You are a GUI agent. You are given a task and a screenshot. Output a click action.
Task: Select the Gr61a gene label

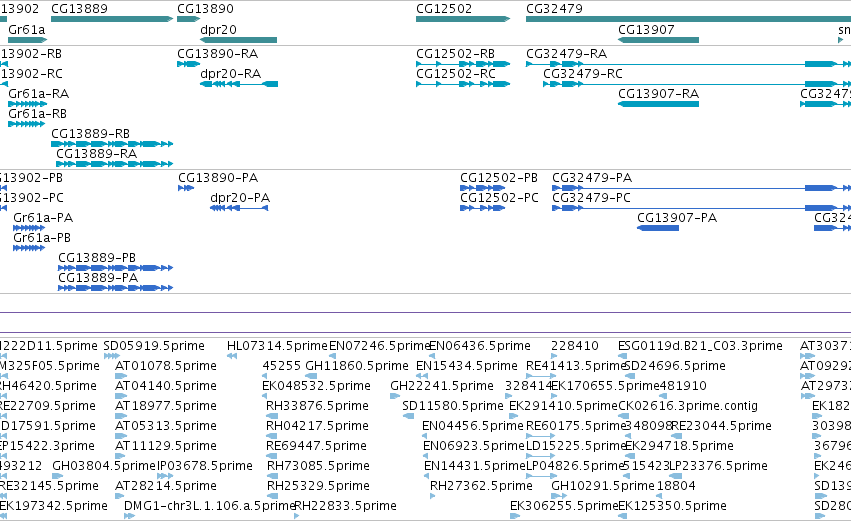27,29
